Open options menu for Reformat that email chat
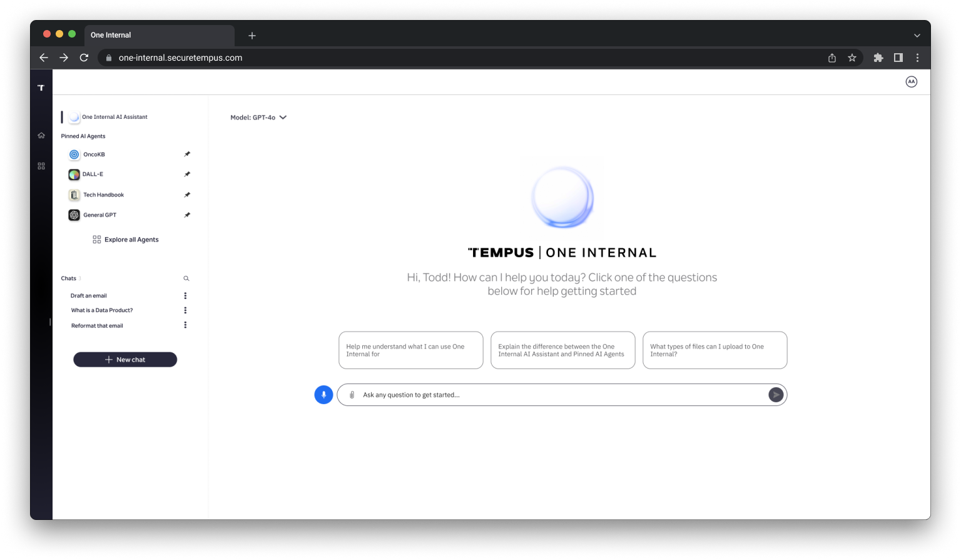 tap(185, 325)
